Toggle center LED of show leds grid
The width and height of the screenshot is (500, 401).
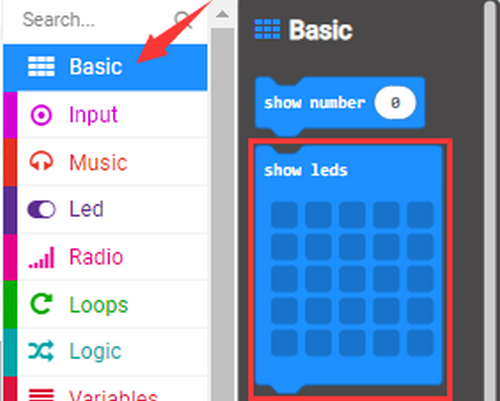(352, 279)
